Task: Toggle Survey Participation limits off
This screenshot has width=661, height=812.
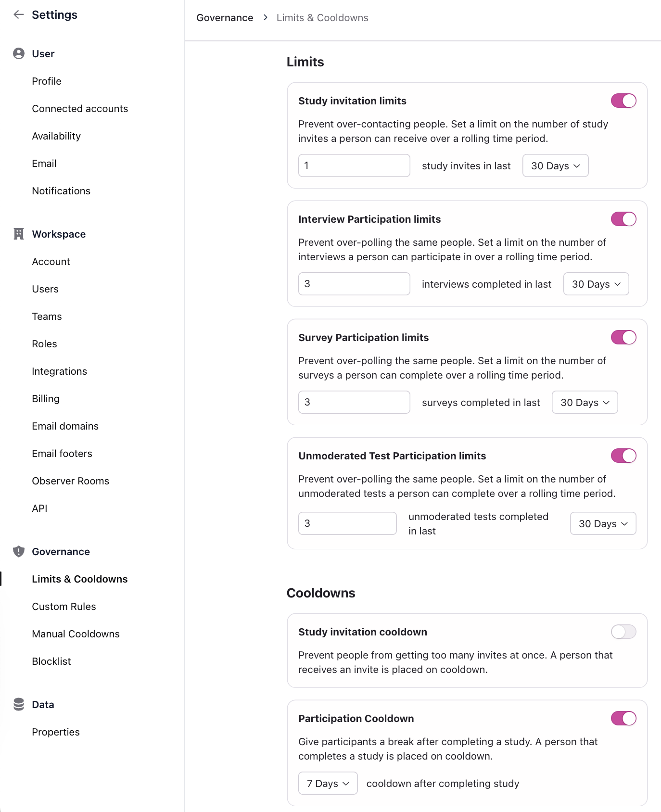Action: 623,338
